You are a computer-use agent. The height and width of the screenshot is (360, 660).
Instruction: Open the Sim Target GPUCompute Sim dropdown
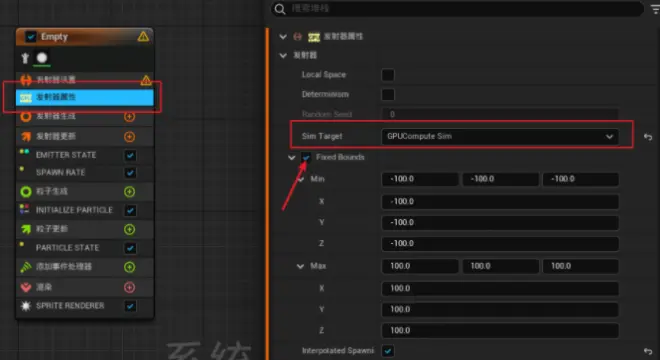click(x=500, y=136)
